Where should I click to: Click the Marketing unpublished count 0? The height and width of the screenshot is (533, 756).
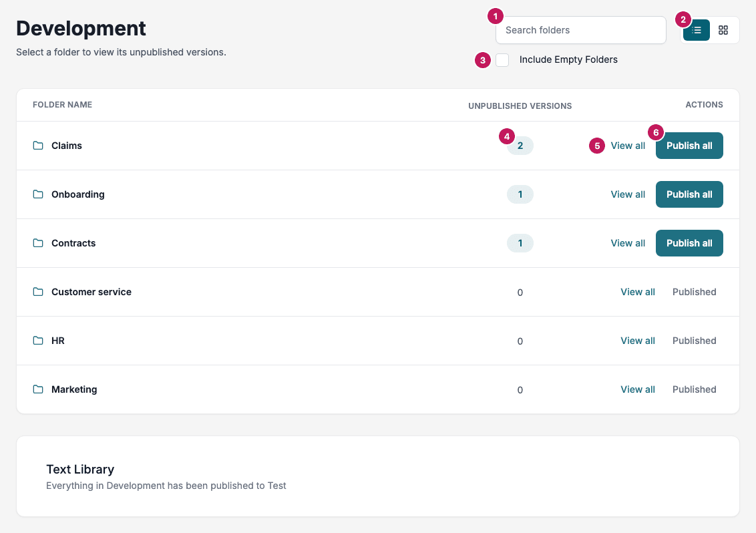520,390
